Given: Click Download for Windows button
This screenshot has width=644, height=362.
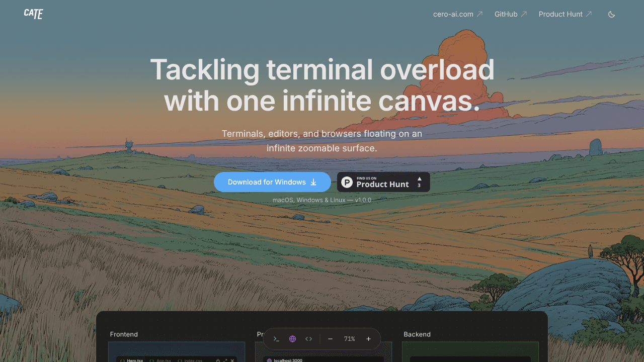Looking at the screenshot, I should [272, 182].
